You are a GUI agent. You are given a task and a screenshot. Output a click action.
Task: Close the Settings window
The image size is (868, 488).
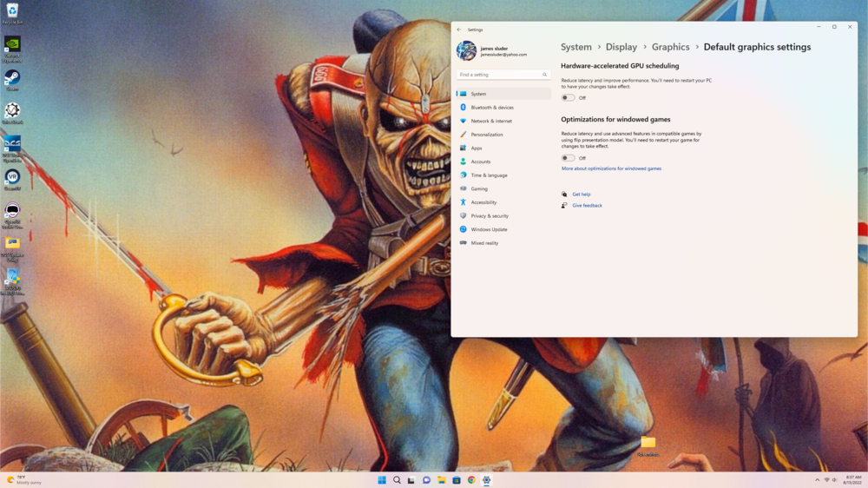850,27
